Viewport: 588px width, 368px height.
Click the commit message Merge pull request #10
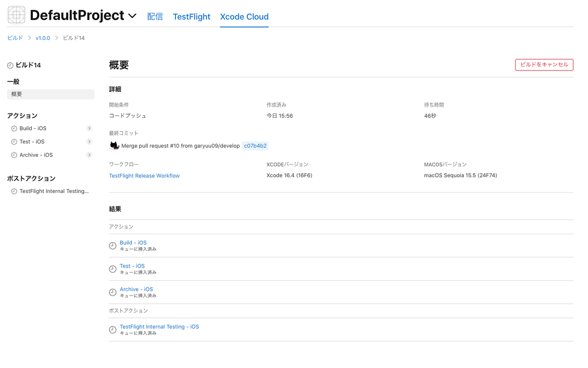pyautogui.click(x=180, y=146)
